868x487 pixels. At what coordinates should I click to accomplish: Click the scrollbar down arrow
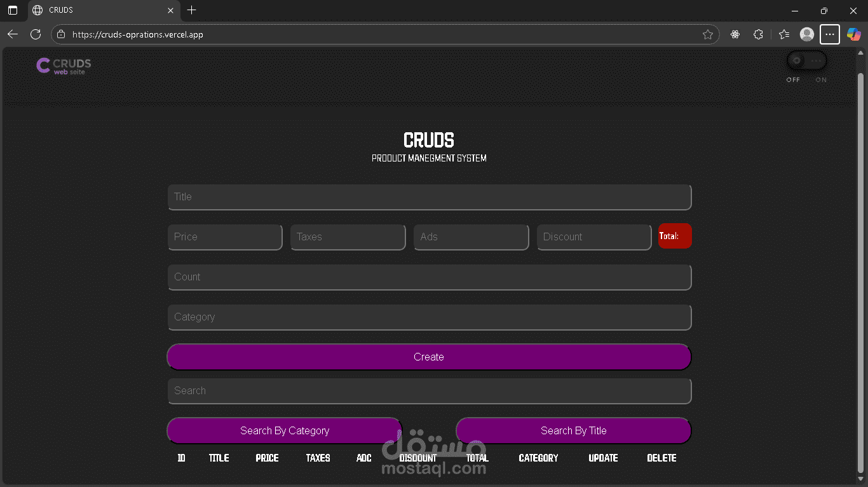pyautogui.click(x=861, y=478)
